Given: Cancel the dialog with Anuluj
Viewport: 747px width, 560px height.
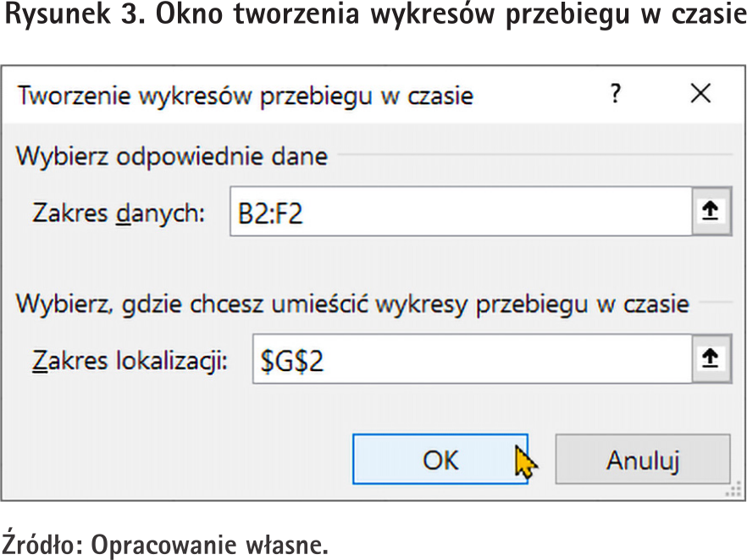Looking at the screenshot, I should click(x=643, y=459).
